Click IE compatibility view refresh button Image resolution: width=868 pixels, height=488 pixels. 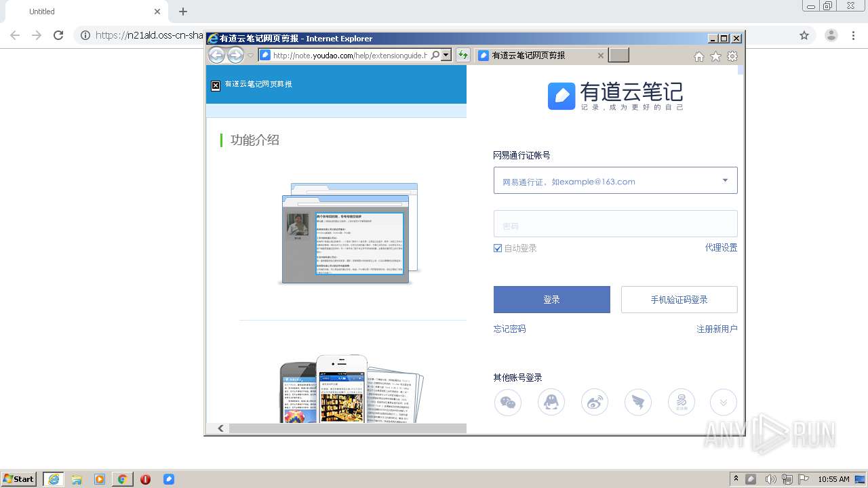[463, 56]
